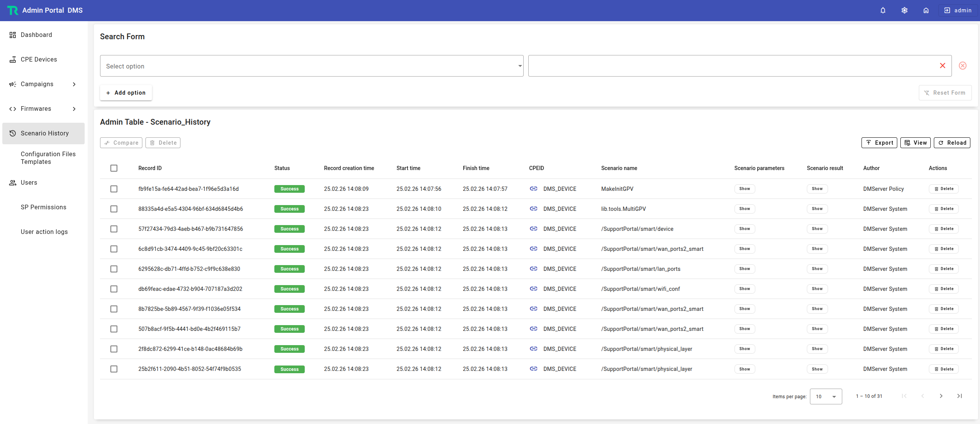
Task: Open the Select option dropdown
Action: [312, 66]
